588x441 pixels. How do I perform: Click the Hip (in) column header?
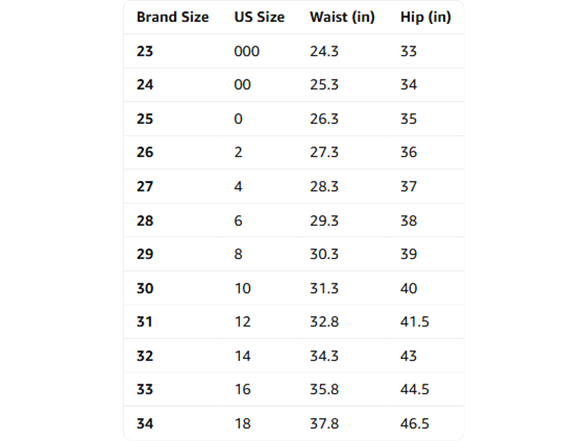click(x=426, y=17)
